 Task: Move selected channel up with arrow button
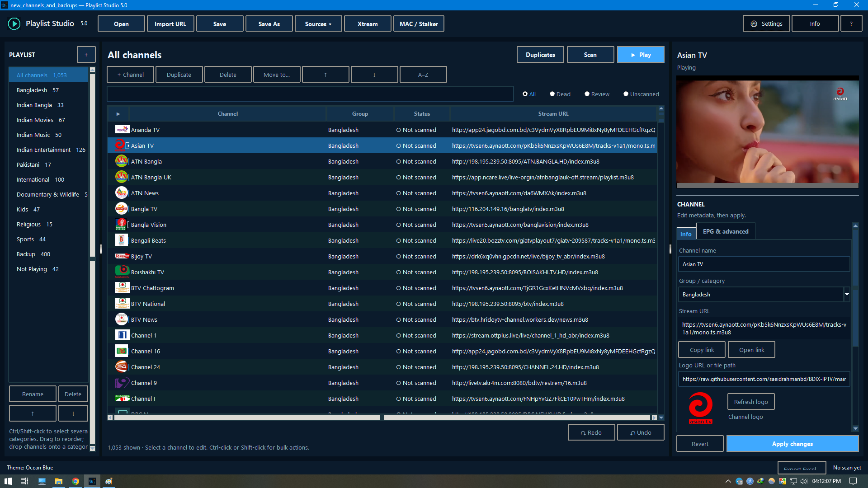tap(325, 75)
